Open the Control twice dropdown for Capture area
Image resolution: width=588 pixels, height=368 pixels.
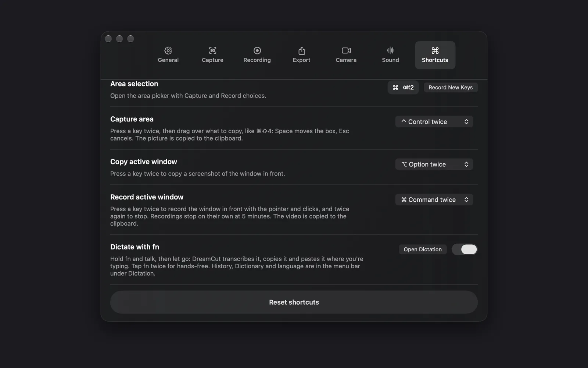pos(434,121)
